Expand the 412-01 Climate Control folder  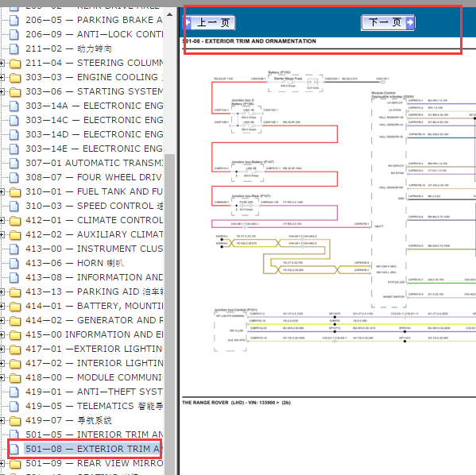2,220
